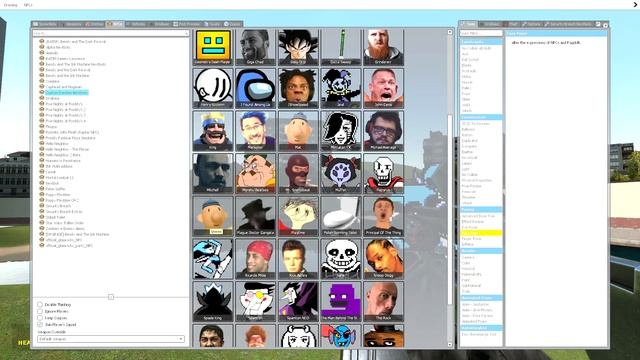Enable the Disable Thinking checkbox
This screenshot has height=360, width=640.
pyautogui.click(x=40, y=304)
